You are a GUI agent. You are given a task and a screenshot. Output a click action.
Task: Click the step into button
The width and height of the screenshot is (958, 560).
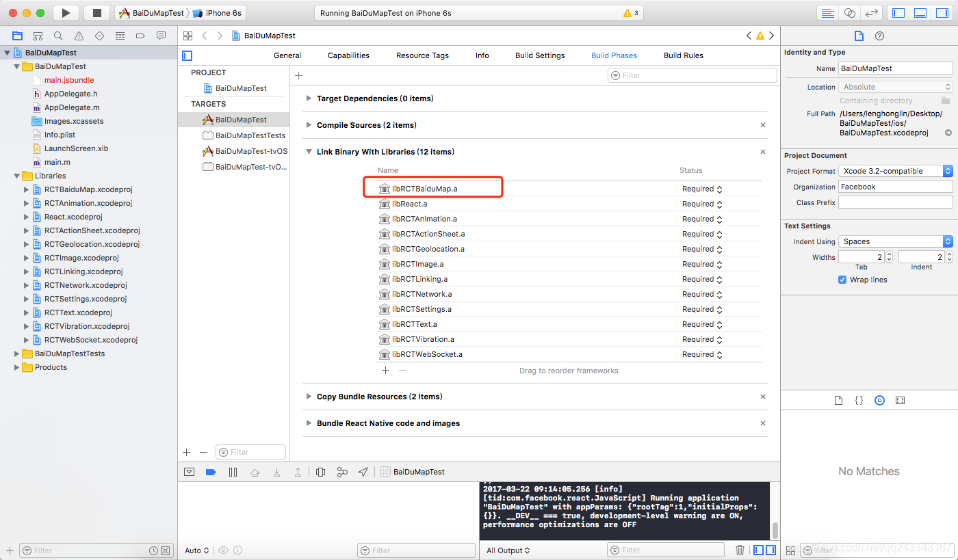tap(276, 472)
